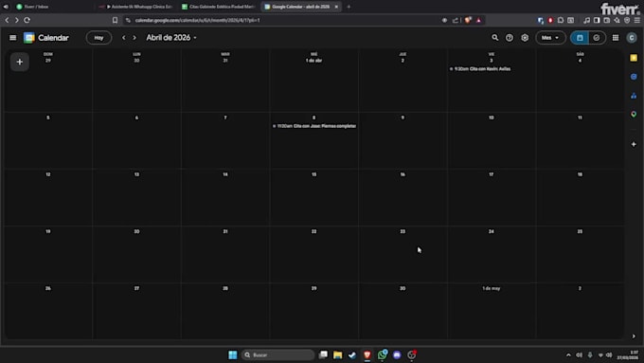Open Contacts in side panel
Image resolution: width=644 pixels, height=363 pixels.
click(634, 96)
